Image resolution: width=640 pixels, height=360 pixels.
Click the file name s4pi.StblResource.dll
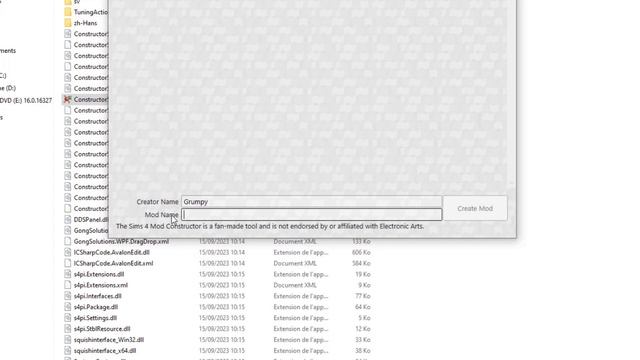click(102, 329)
